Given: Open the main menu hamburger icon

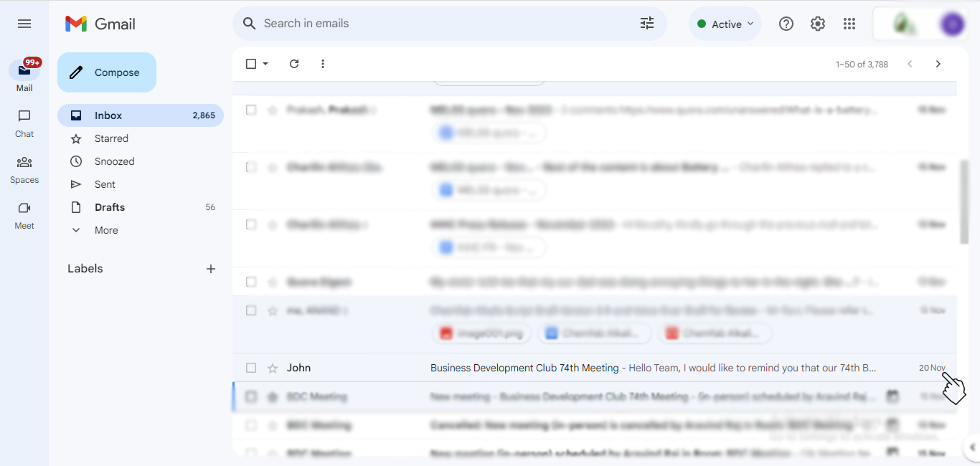Looking at the screenshot, I should (x=24, y=24).
